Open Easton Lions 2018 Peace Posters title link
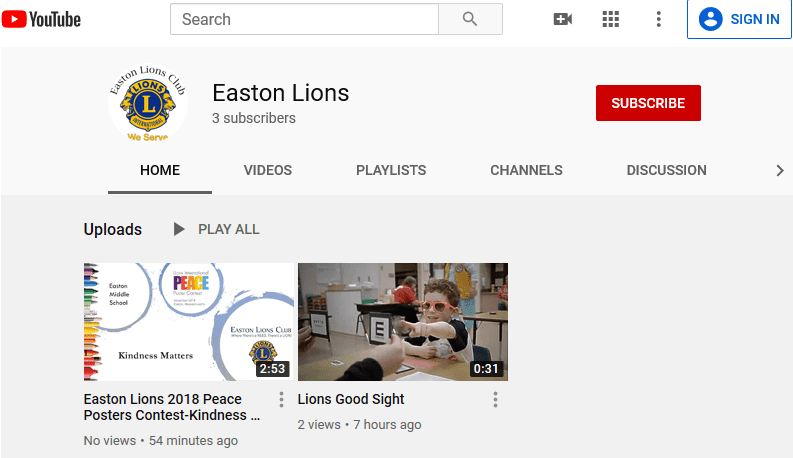The width and height of the screenshot is (793, 458). coord(172,407)
